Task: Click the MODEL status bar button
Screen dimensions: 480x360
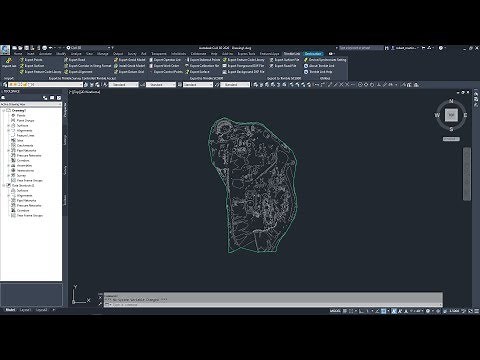Action: (335, 311)
